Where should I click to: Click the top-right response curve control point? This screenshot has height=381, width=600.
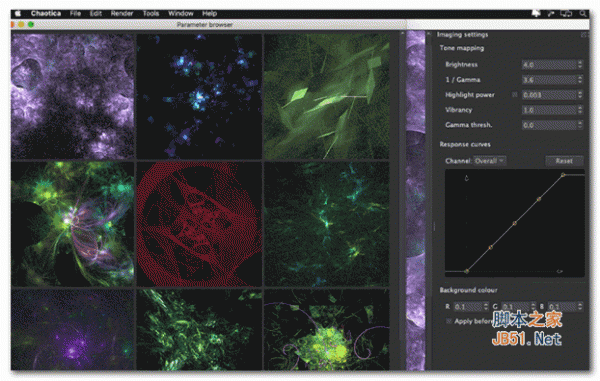(563, 175)
